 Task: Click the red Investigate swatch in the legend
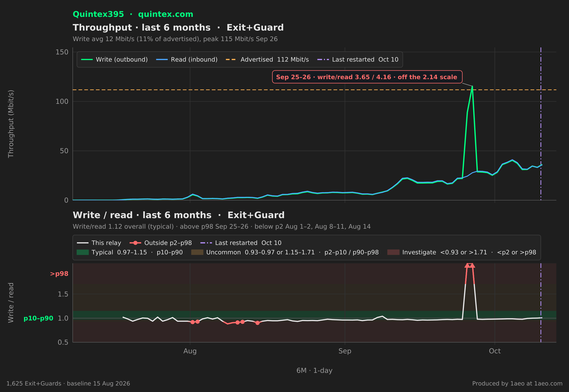[393, 252]
